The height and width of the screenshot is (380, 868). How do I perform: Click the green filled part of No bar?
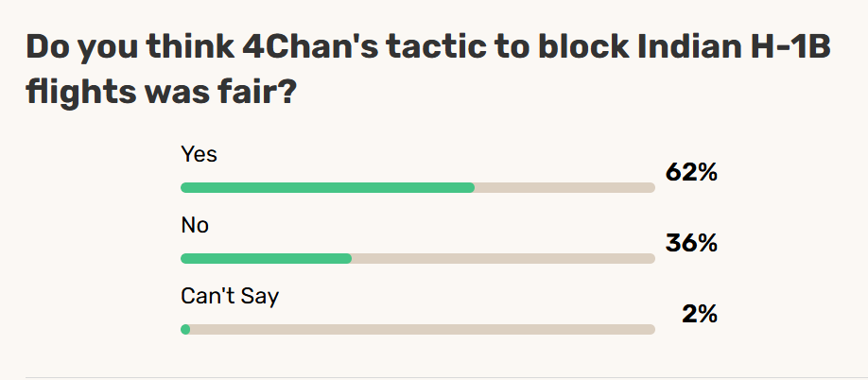[x=267, y=258]
